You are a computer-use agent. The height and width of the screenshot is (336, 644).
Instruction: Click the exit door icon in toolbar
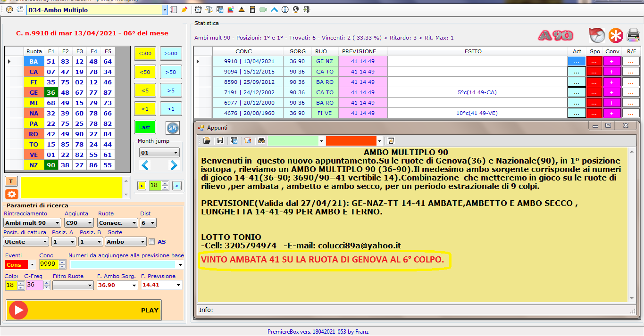(x=307, y=9)
